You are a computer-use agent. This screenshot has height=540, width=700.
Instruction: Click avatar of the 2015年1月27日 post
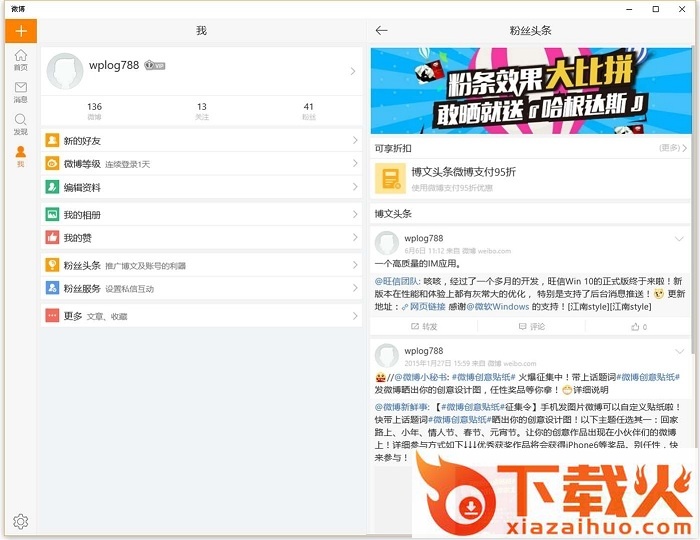(387, 356)
